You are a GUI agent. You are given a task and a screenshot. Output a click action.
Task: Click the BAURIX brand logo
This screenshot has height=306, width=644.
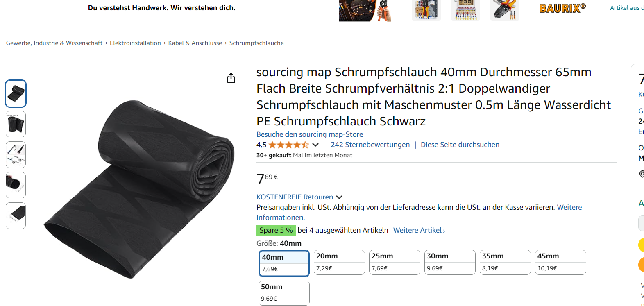(x=562, y=8)
